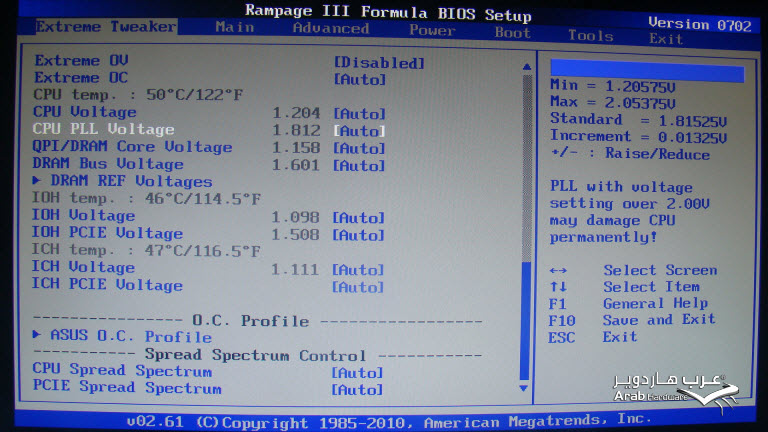Select the IOH Voltage label
Screen dimensions: 768x432
pos(83,216)
